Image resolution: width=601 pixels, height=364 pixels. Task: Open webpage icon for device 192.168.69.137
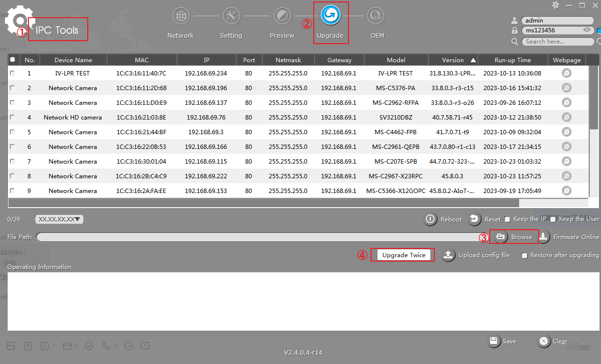pyautogui.click(x=566, y=102)
